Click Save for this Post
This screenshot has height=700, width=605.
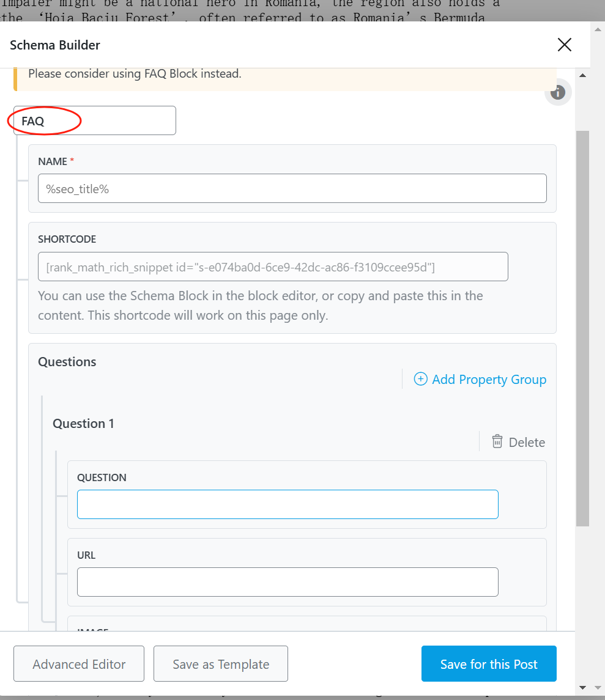(488, 663)
